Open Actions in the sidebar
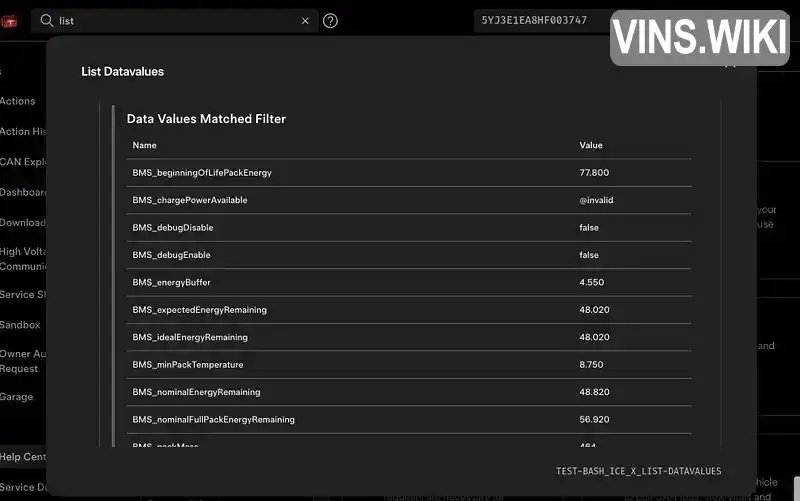Image resolution: width=800 pixels, height=501 pixels. pos(18,101)
